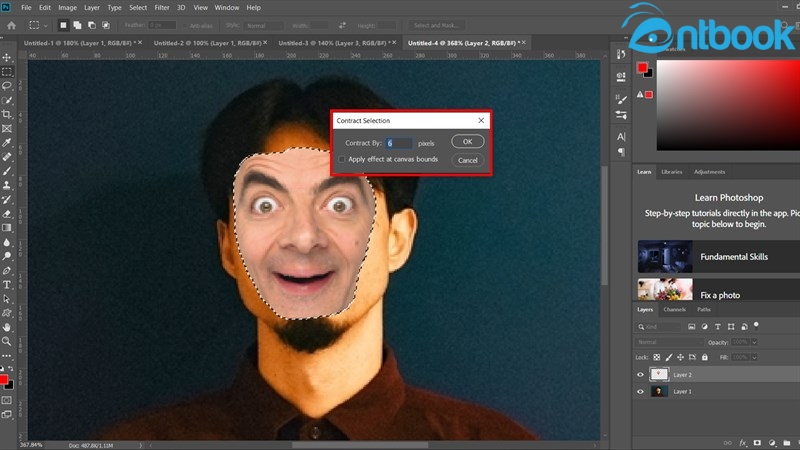Click the Home icon in options bar
The height and width of the screenshot is (450, 800).
click(11, 25)
